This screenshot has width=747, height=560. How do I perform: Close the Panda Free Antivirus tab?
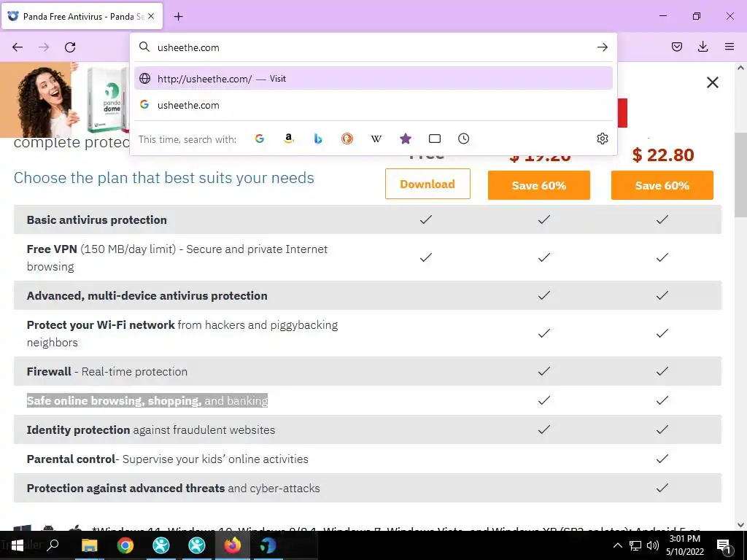[151, 16]
